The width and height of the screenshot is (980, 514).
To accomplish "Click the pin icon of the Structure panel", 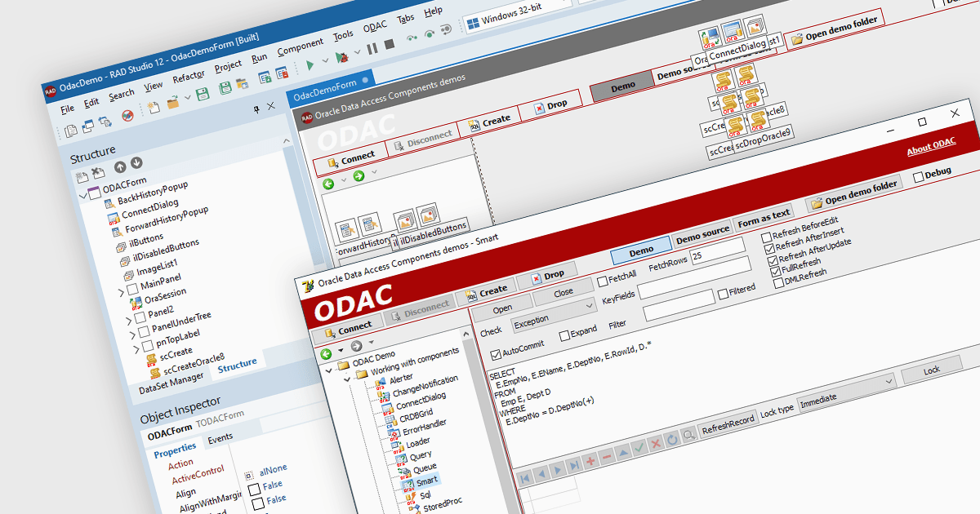I will (256, 109).
